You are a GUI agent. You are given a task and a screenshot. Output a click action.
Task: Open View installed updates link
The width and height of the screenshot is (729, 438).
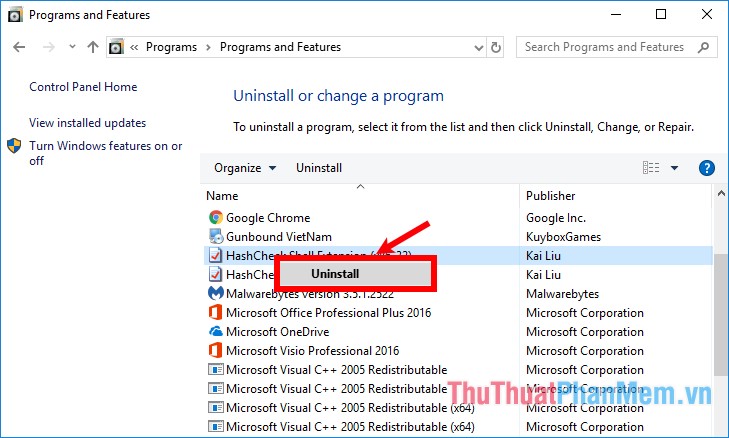pyautogui.click(x=87, y=123)
